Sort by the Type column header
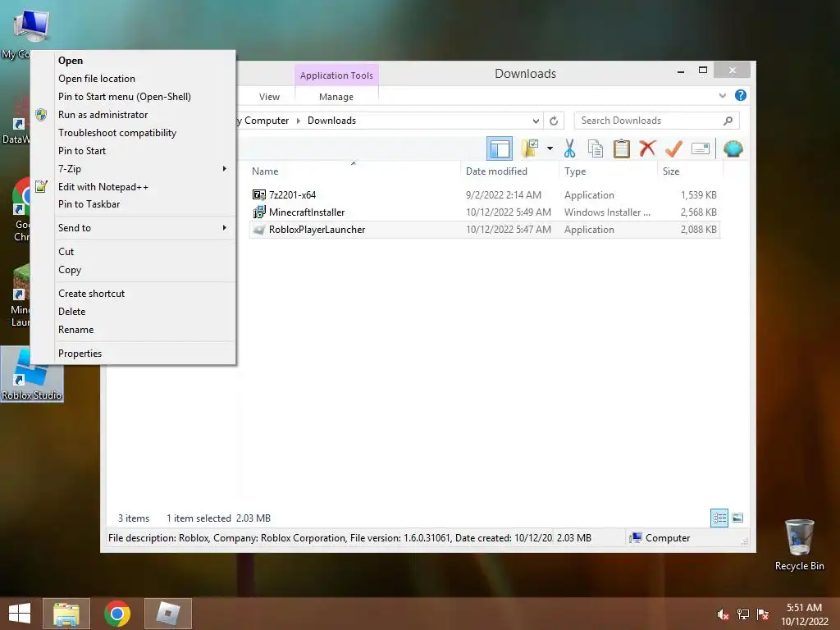840x630 pixels. point(608,171)
